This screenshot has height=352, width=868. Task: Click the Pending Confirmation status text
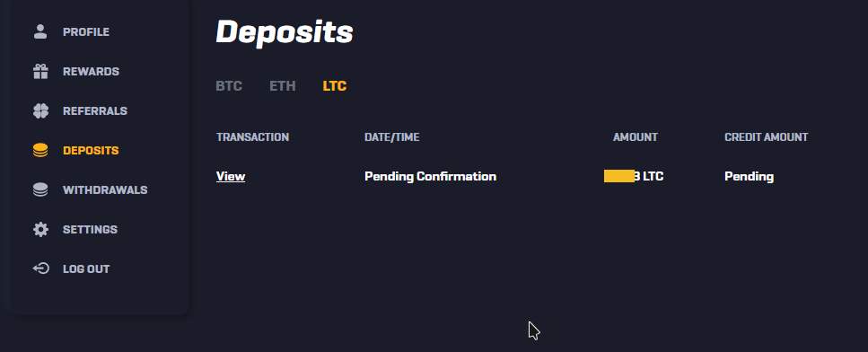[430, 177]
